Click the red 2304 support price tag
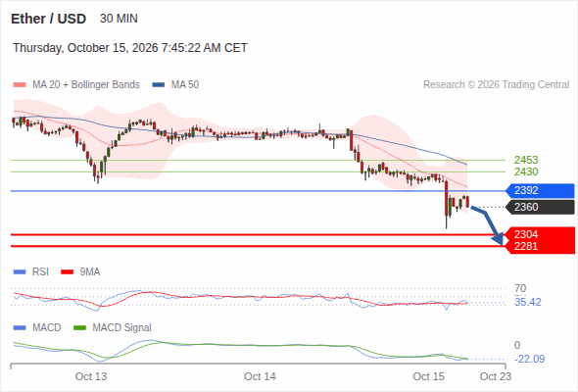The width and height of the screenshot is (578, 392). [541, 234]
